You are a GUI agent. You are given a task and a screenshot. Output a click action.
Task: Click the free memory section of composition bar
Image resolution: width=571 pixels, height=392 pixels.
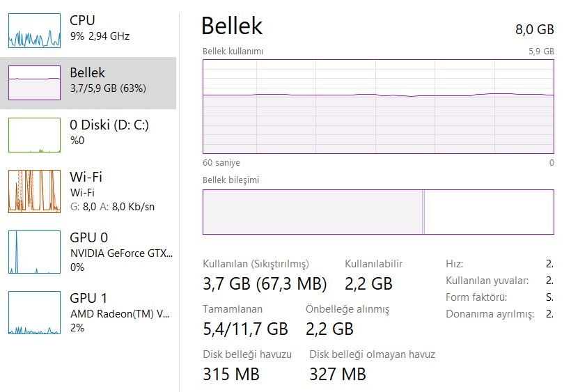coord(489,212)
